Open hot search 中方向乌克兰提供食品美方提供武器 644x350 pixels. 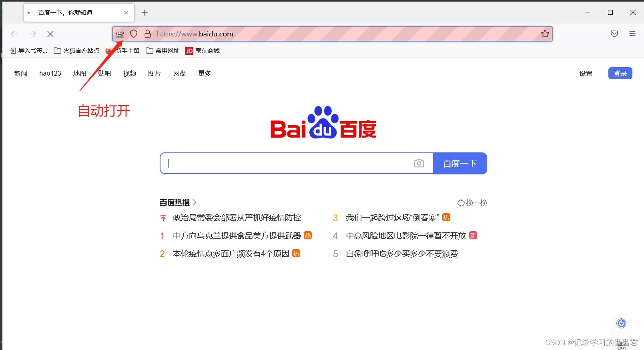point(237,236)
